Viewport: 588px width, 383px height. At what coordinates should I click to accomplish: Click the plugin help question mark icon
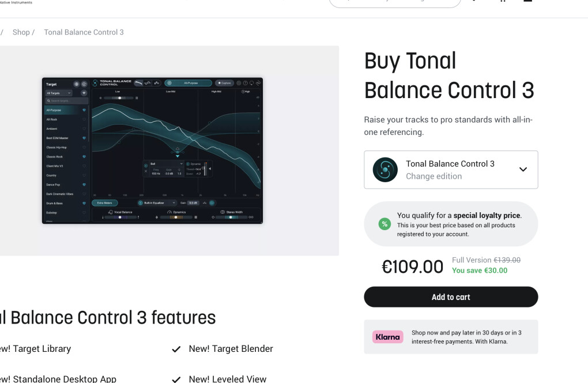click(245, 83)
